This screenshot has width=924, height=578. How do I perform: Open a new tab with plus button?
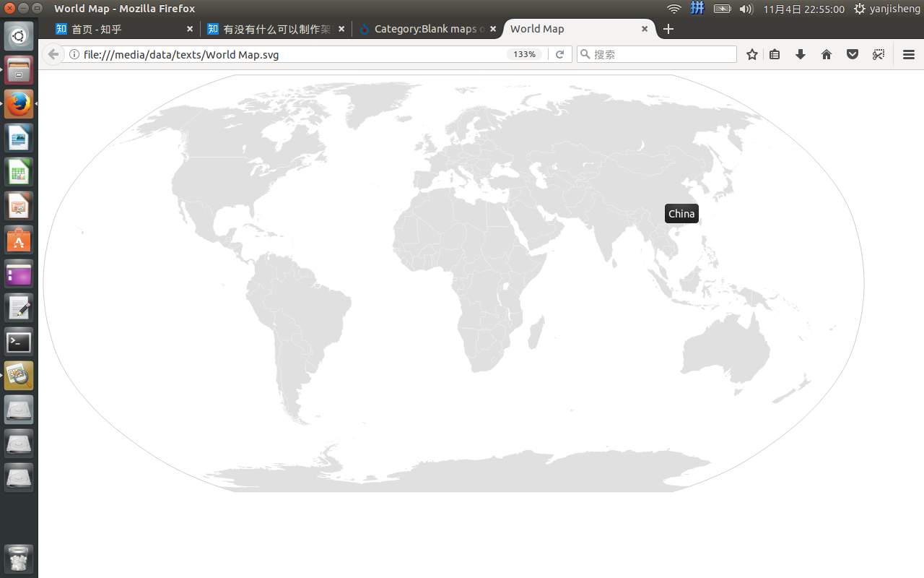(x=668, y=29)
